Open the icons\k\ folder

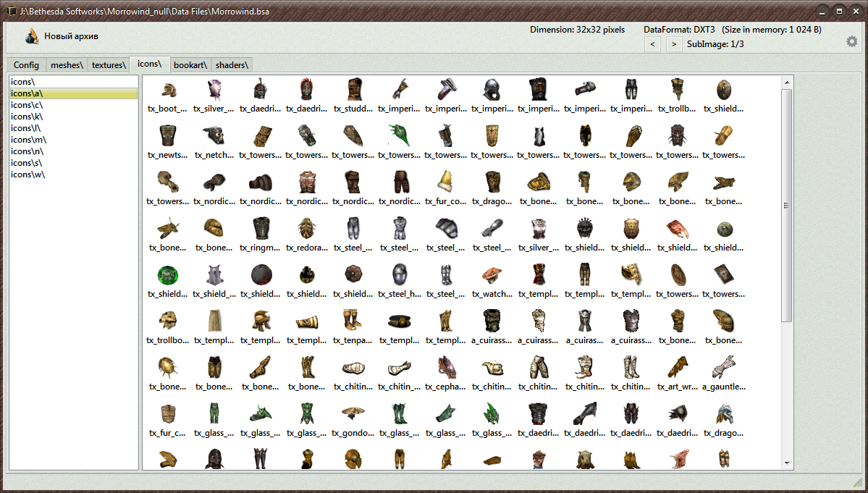[x=73, y=117]
